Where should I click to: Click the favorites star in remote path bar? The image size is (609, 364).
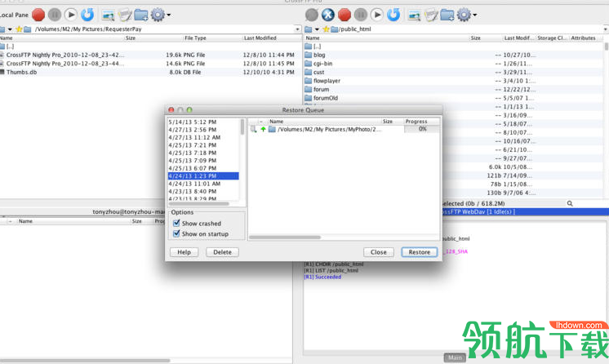[326, 29]
